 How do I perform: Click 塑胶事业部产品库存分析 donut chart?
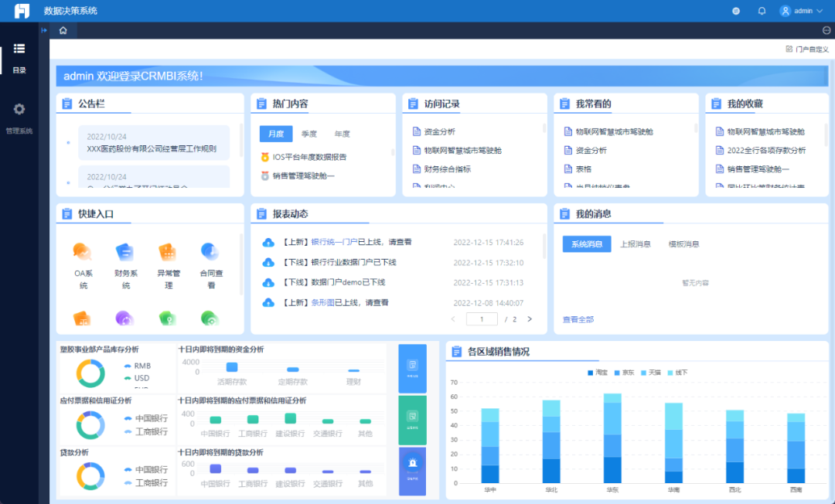90,373
